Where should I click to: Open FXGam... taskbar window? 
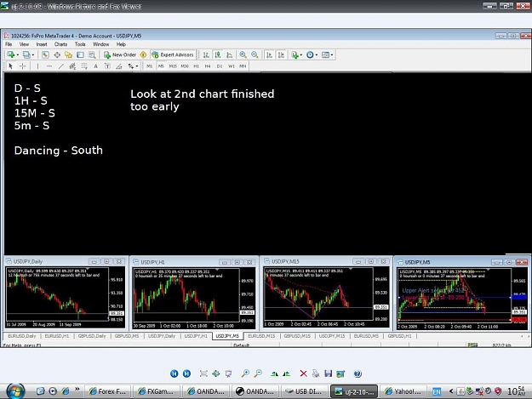click(157, 391)
